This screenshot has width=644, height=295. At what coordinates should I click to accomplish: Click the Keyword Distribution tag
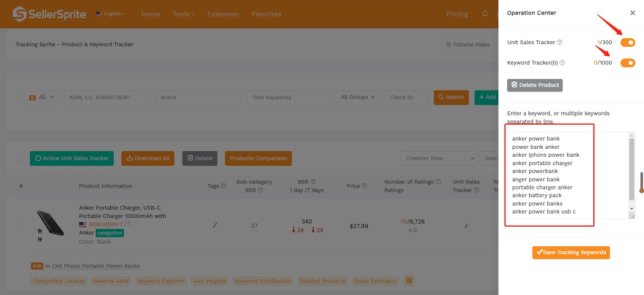(263, 281)
